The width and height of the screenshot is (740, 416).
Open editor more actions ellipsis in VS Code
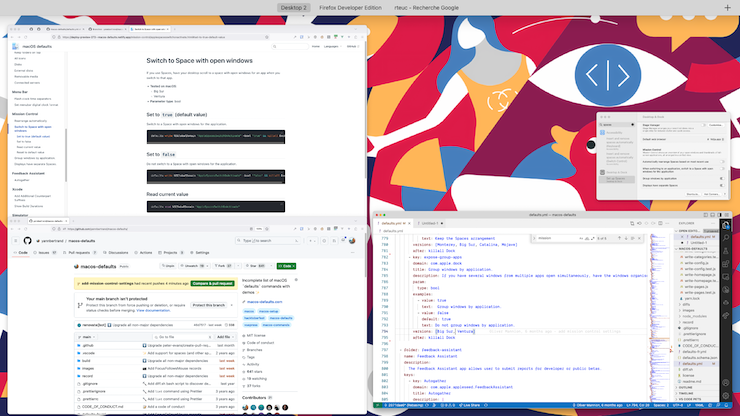667,223
